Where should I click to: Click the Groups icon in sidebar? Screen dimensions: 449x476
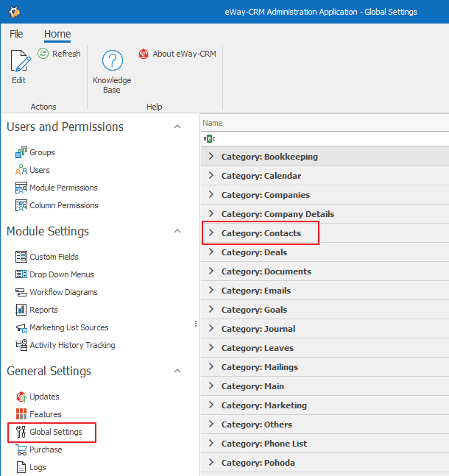[21, 152]
